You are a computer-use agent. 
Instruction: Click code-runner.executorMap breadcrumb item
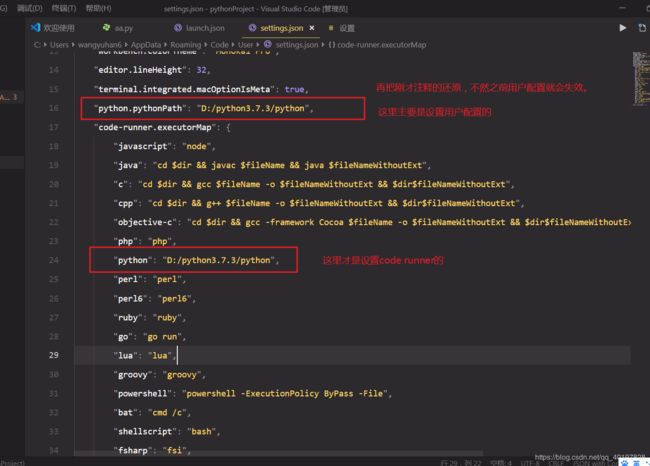[381, 45]
